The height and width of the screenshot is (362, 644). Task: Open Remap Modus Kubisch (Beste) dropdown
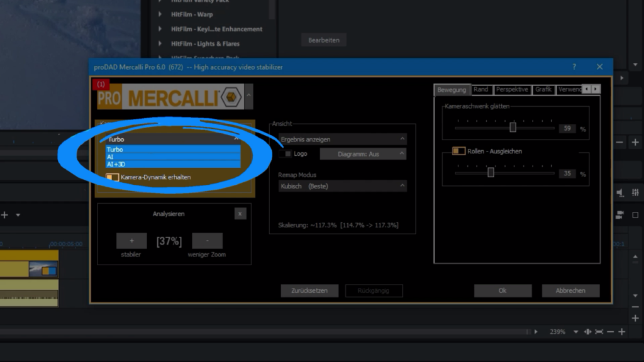coord(343,186)
